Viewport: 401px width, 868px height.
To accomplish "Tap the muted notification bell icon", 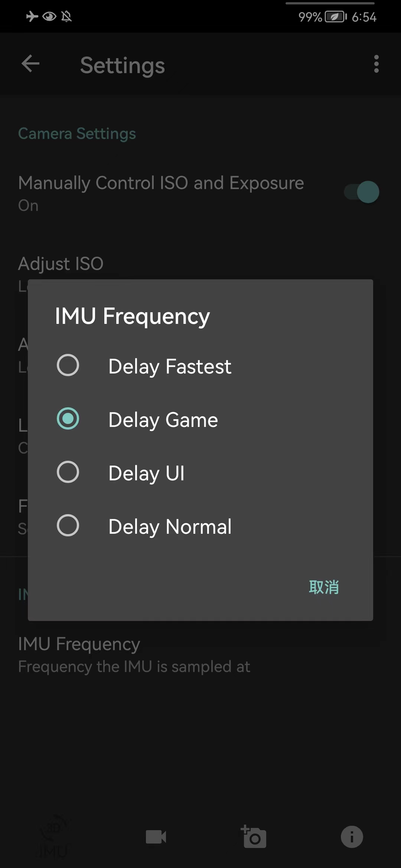I will pyautogui.click(x=67, y=16).
